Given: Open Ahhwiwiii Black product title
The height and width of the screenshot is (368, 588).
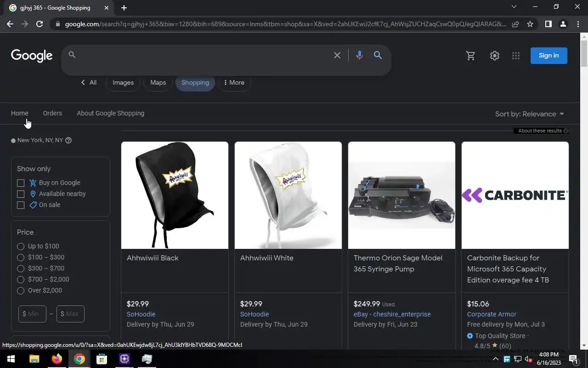Looking at the screenshot, I should [x=153, y=258].
